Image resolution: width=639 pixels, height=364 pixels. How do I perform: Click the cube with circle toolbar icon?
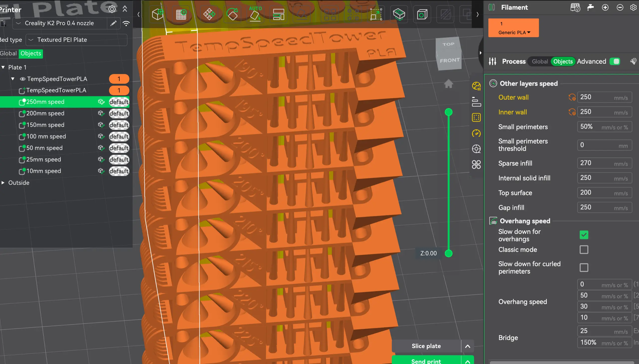(x=422, y=14)
